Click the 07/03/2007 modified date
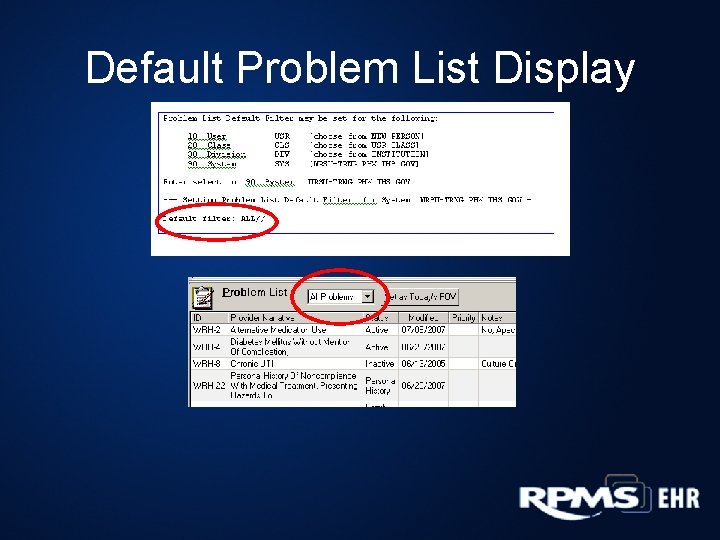 (423, 330)
